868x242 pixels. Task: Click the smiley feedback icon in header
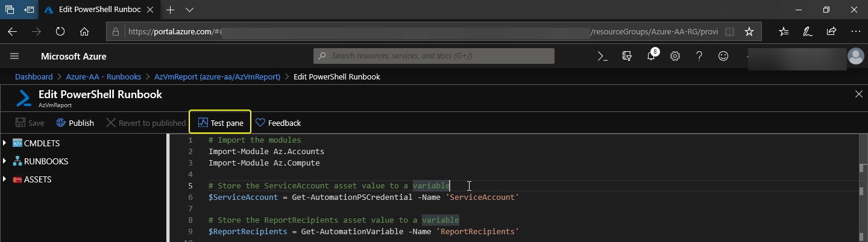tap(723, 56)
